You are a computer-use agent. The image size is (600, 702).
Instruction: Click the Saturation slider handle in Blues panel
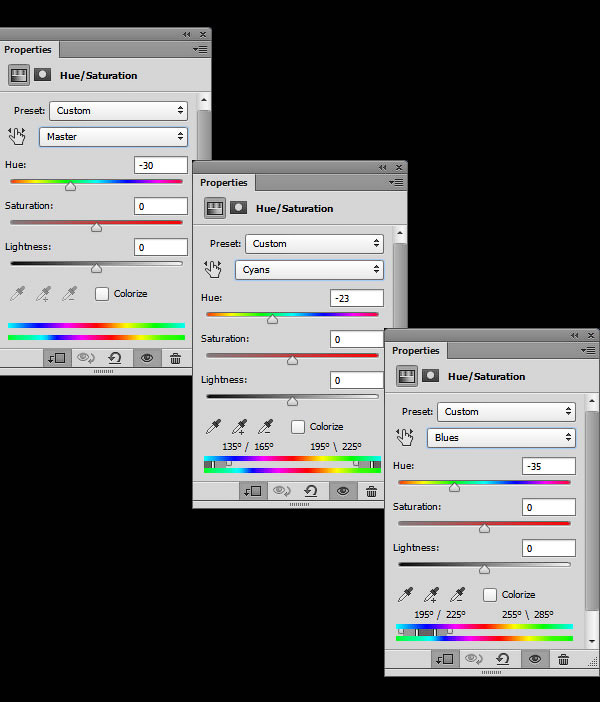484,527
